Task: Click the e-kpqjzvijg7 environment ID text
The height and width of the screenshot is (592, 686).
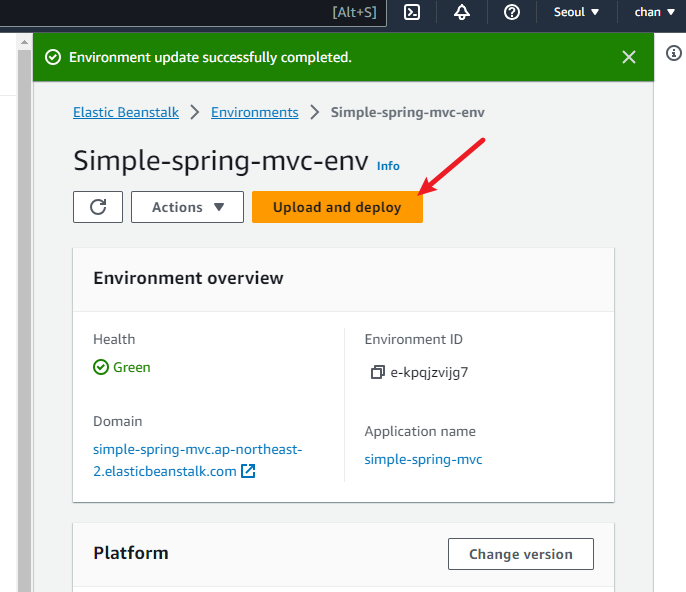Action: (x=429, y=372)
